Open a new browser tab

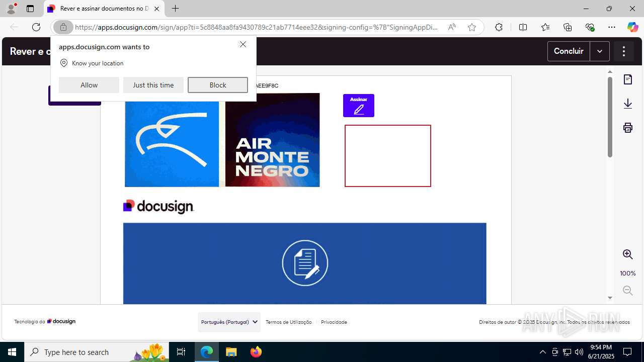click(175, 9)
